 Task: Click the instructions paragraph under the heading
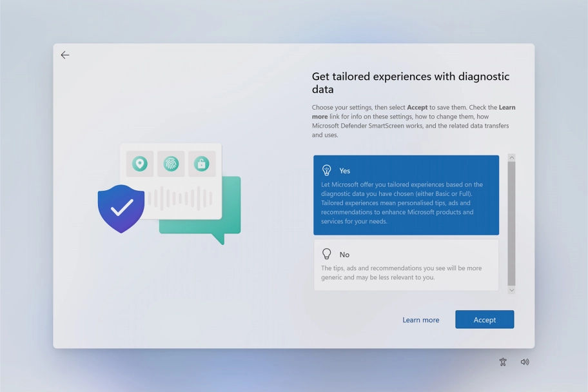(413, 121)
